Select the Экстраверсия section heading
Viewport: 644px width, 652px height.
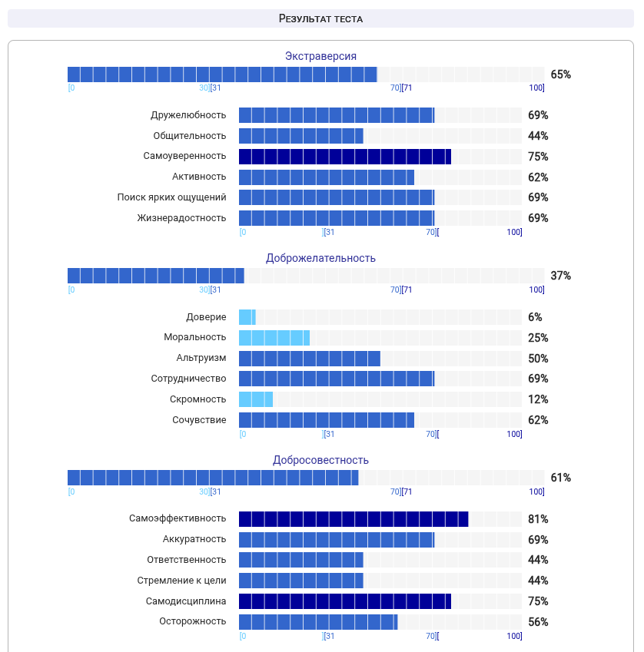(x=320, y=56)
